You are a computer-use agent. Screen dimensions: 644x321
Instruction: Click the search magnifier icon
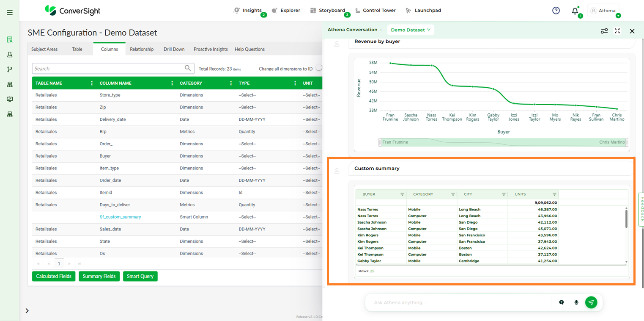point(188,68)
